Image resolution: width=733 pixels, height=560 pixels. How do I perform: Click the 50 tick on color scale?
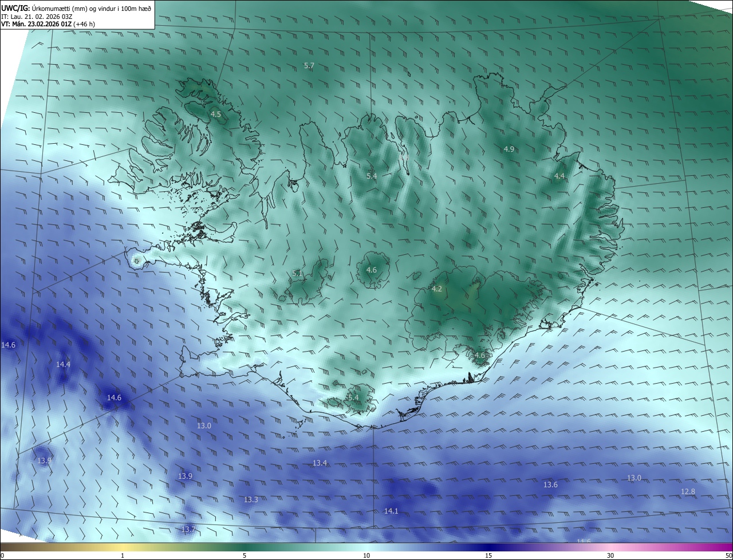tap(728, 556)
